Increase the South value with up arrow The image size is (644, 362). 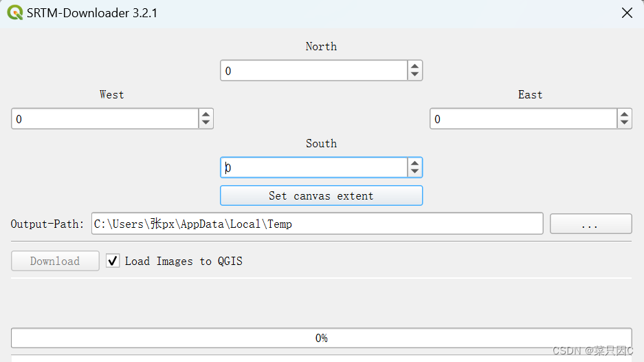[415, 163]
